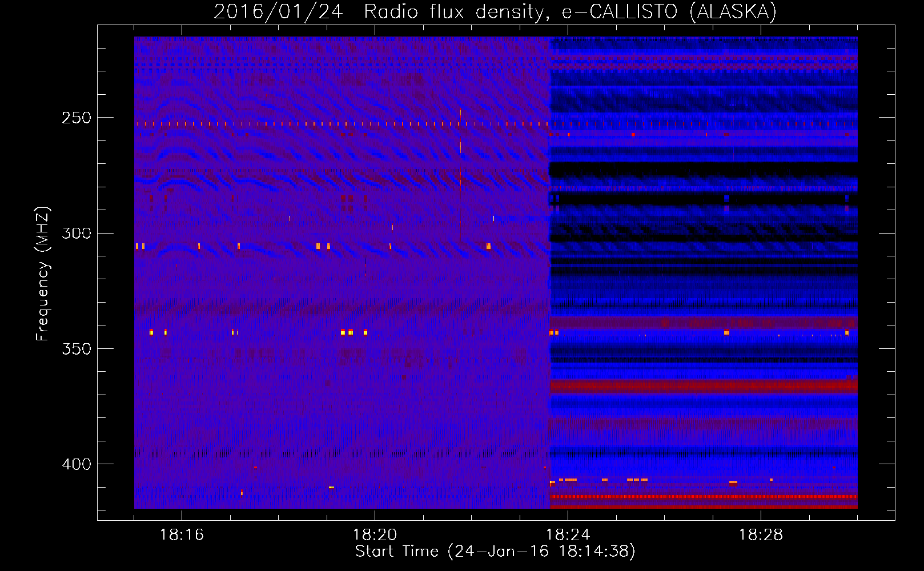Click the 18:16 time tick label
The height and width of the screenshot is (571, 924).
(x=182, y=535)
